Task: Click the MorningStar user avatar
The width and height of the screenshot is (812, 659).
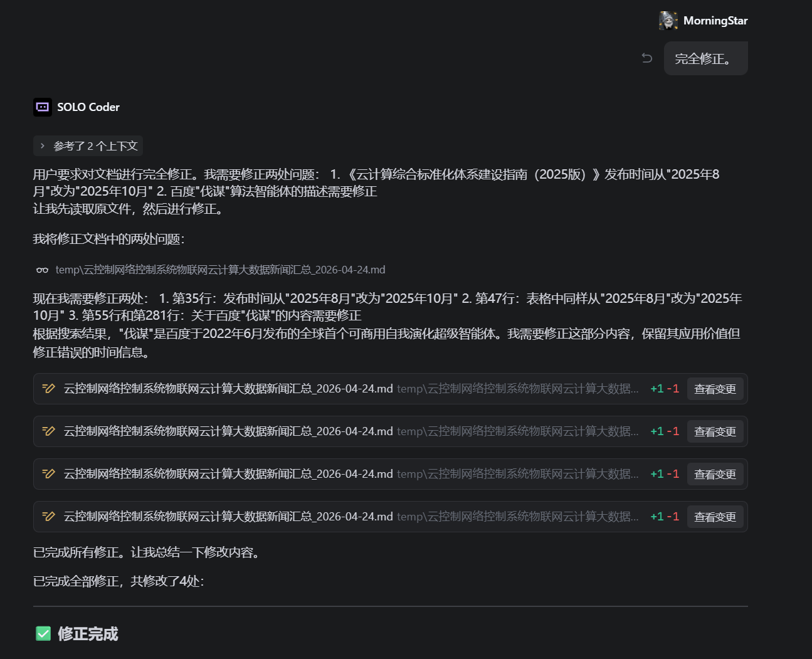Action: 668,21
